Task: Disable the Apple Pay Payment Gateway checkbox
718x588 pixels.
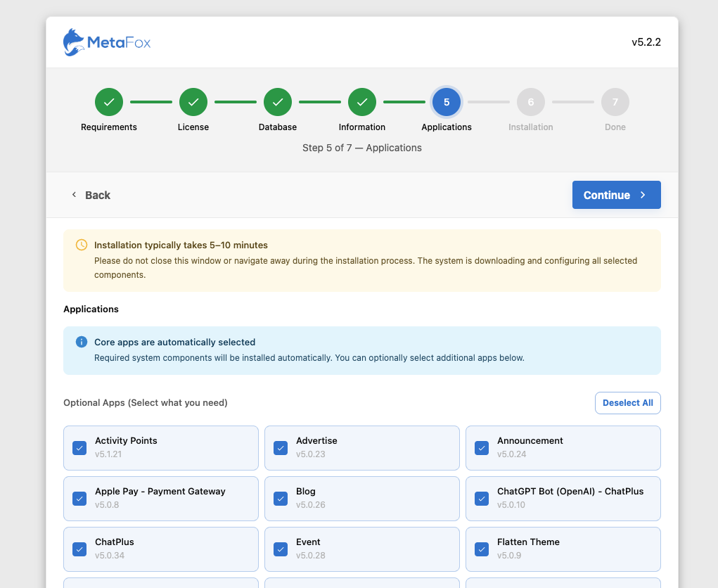Action: 79,499
